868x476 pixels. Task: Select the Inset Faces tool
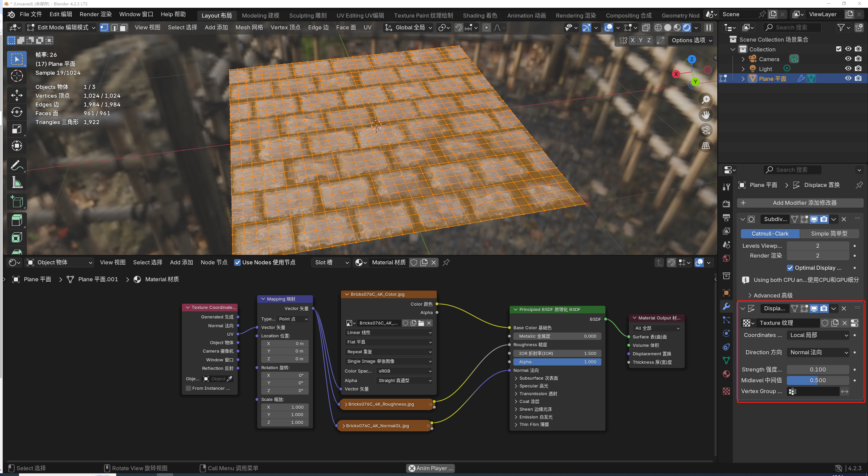17,237
